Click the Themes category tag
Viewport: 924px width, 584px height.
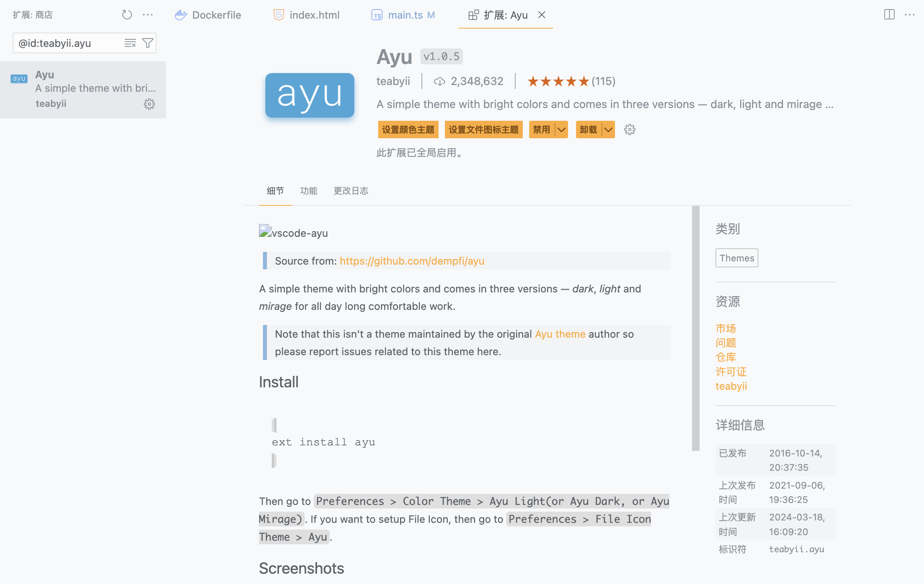[x=736, y=258]
